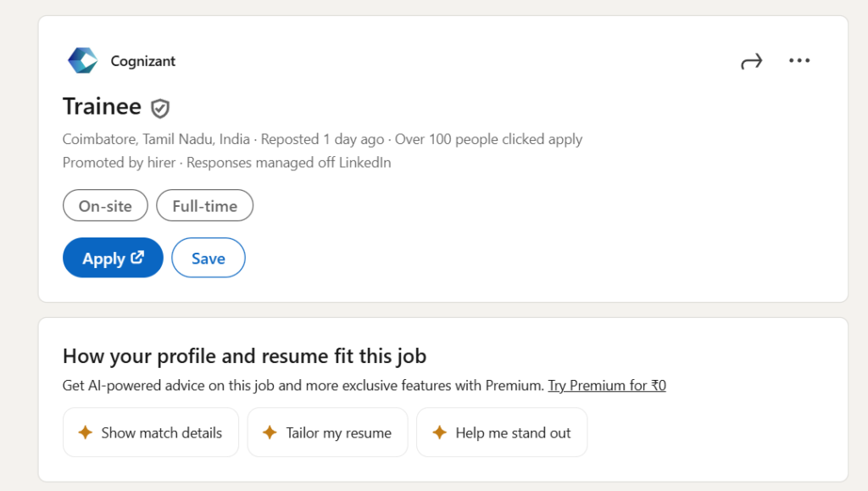Open the Cognizant company name link
Screen dimensions: 868x491
click(143, 61)
